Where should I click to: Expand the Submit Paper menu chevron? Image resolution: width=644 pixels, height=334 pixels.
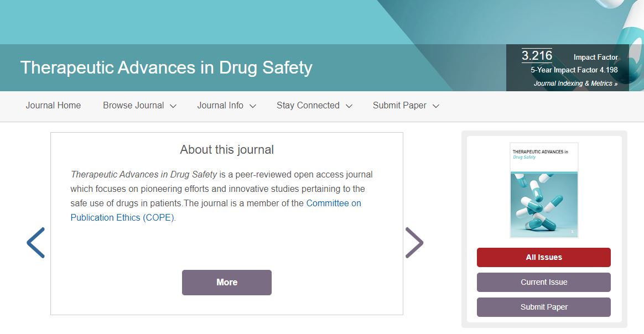click(x=436, y=106)
